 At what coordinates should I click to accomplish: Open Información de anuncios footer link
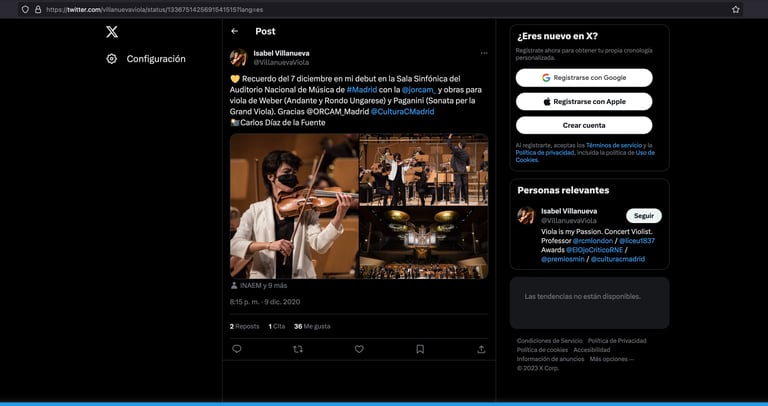[551, 359]
